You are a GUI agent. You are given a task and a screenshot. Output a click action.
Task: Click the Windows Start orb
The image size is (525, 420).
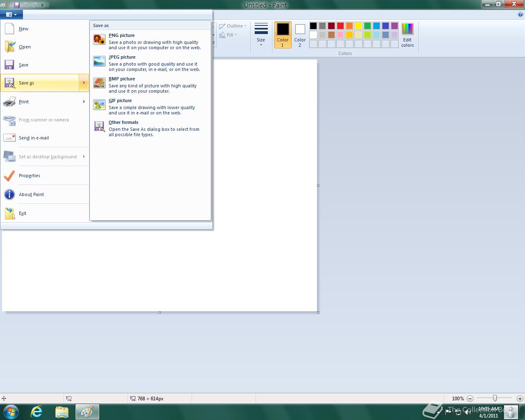point(11,411)
